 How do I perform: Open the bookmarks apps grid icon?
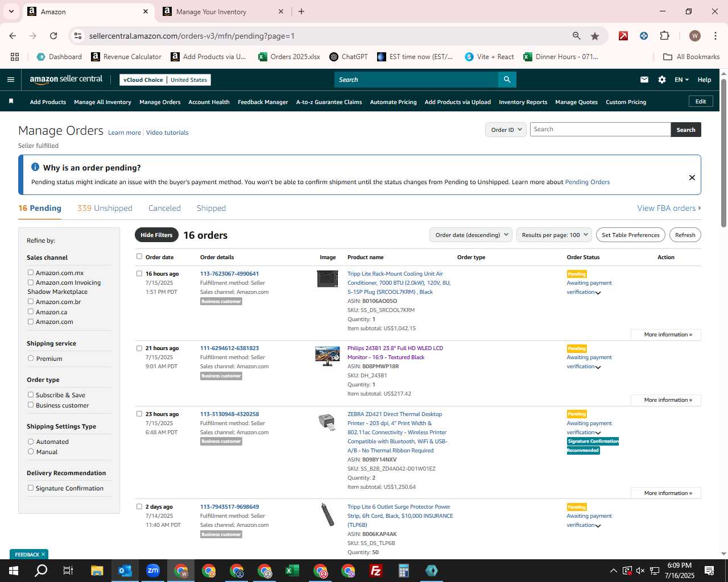15,57
